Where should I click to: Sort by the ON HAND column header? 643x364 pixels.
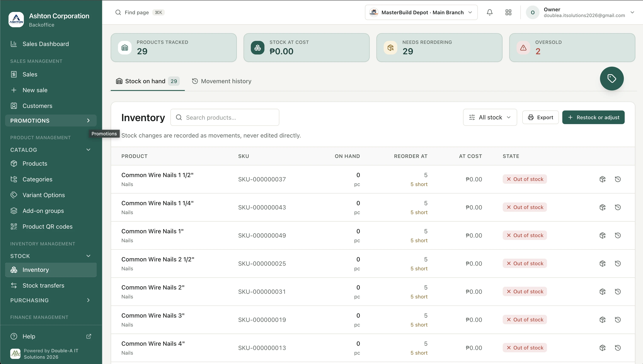347,156
